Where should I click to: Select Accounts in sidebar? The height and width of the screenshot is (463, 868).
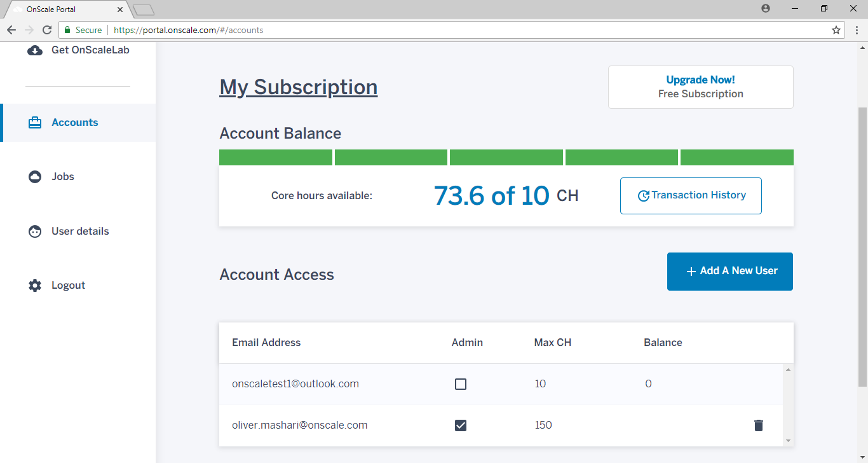pos(78,123)
